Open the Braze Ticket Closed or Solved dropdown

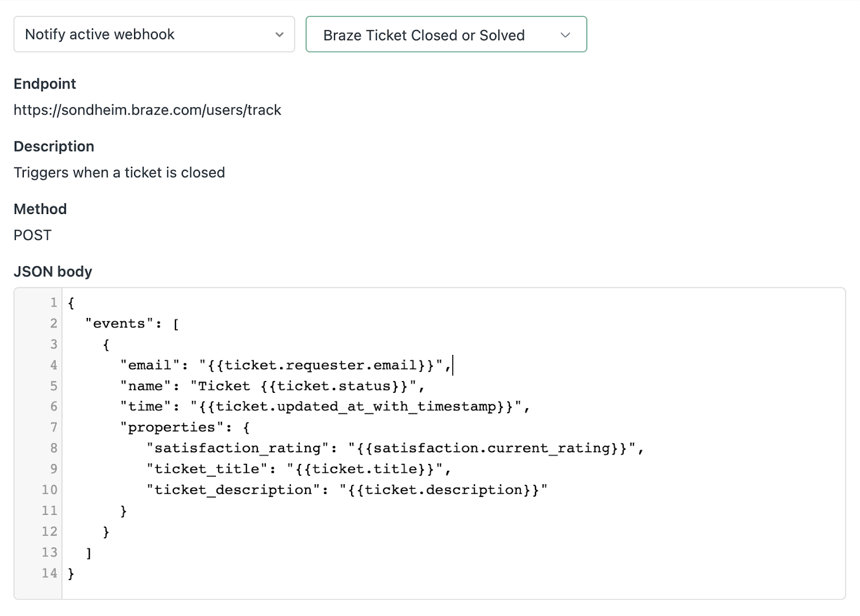446,35
